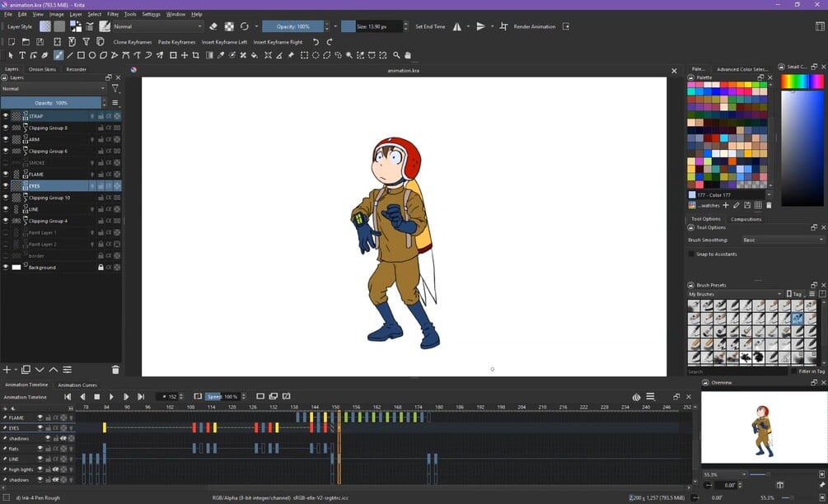Switch to the Recorder tab
The image size is (828, 504).
76,69
